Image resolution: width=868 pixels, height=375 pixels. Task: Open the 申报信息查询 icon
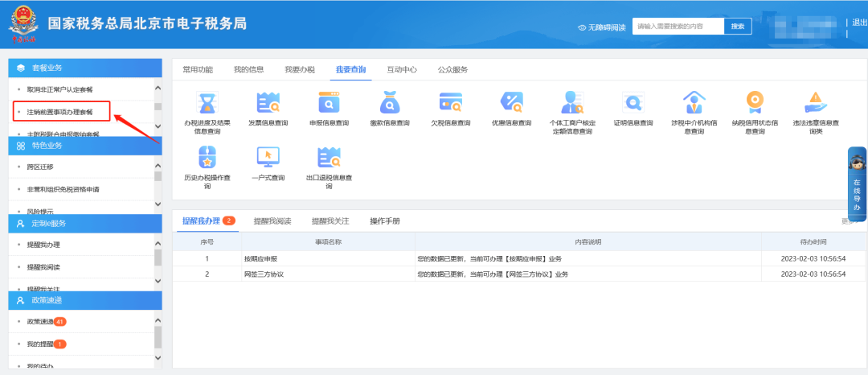[x=329, y=103]
